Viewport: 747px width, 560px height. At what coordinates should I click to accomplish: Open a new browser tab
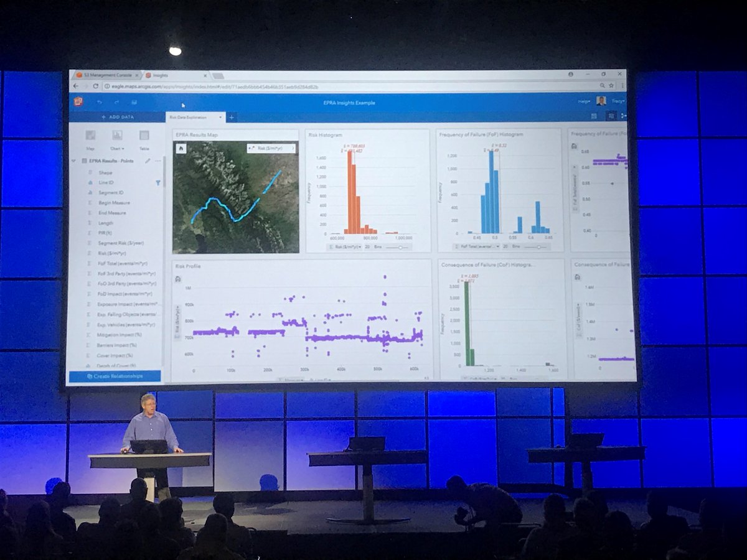pos(218,75)
